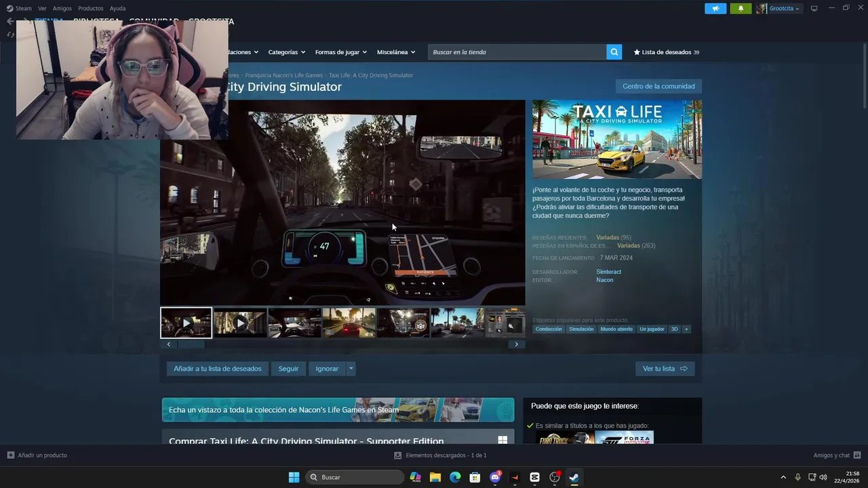This screenshot has height=488, width=868.
Task: Click the page vertical scrollbar
Action: (864, 75)
